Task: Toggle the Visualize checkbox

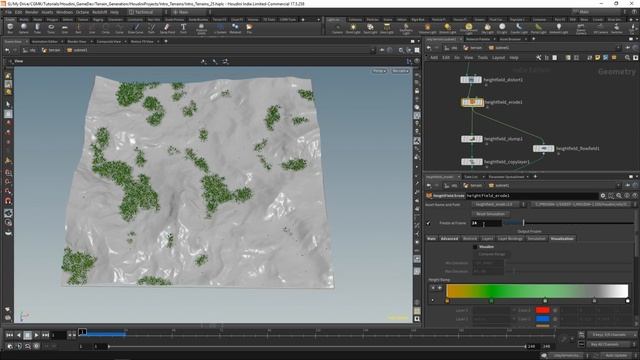Action: coord(475,247)
